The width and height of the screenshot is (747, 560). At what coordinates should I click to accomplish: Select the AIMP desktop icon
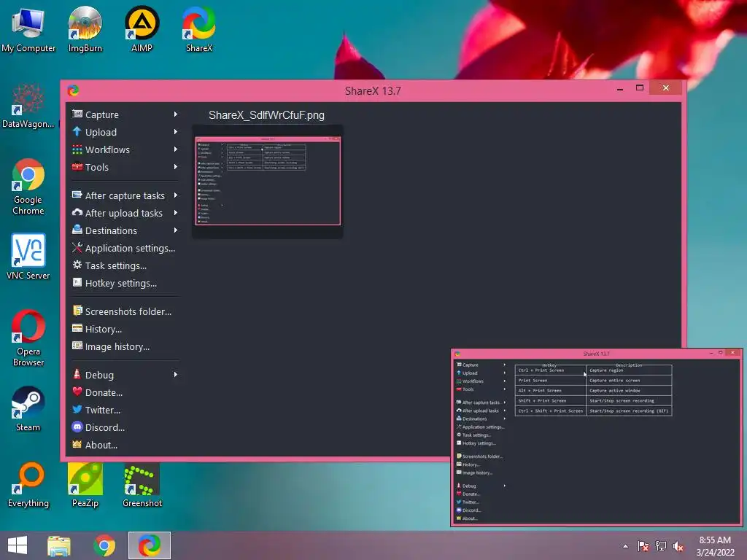142,29
